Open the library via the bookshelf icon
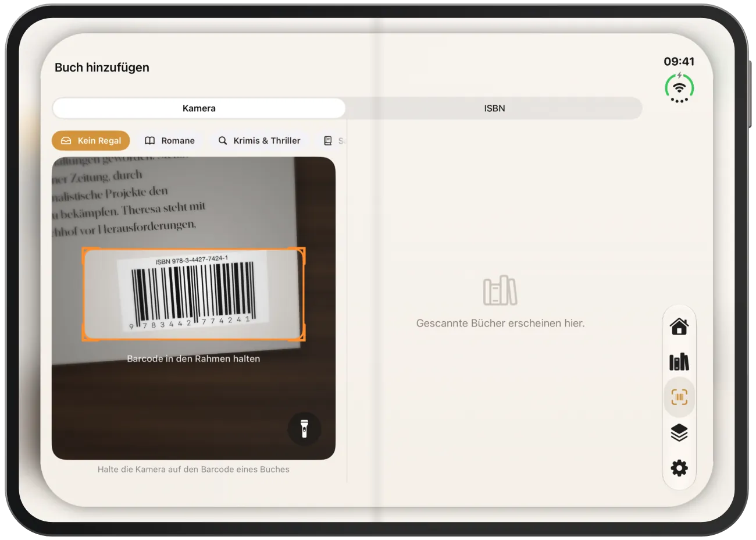 point(679,362)
